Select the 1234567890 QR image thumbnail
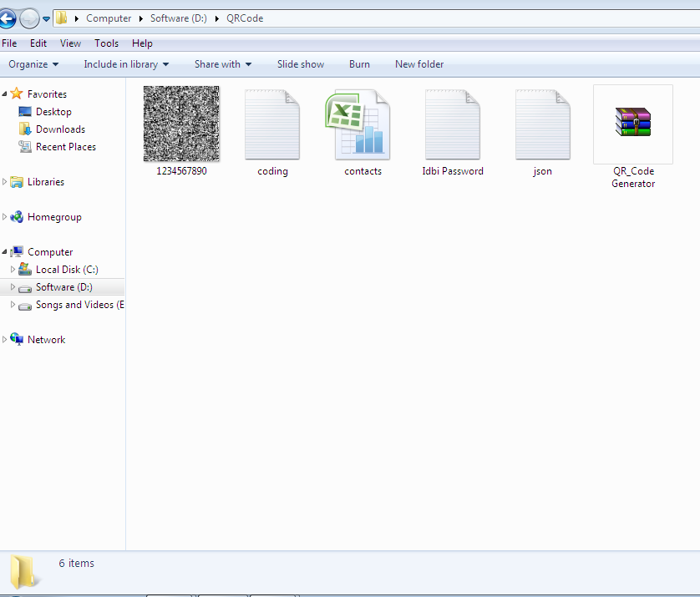The width and height of the screenshot is (700, 597). point(181,124)
